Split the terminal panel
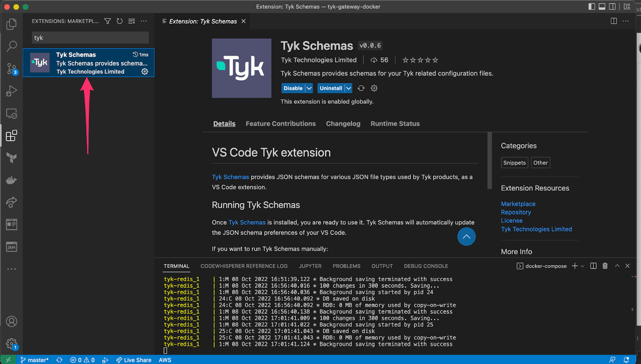The width and height of the screenshot is (641, 364). coord(593,265)
